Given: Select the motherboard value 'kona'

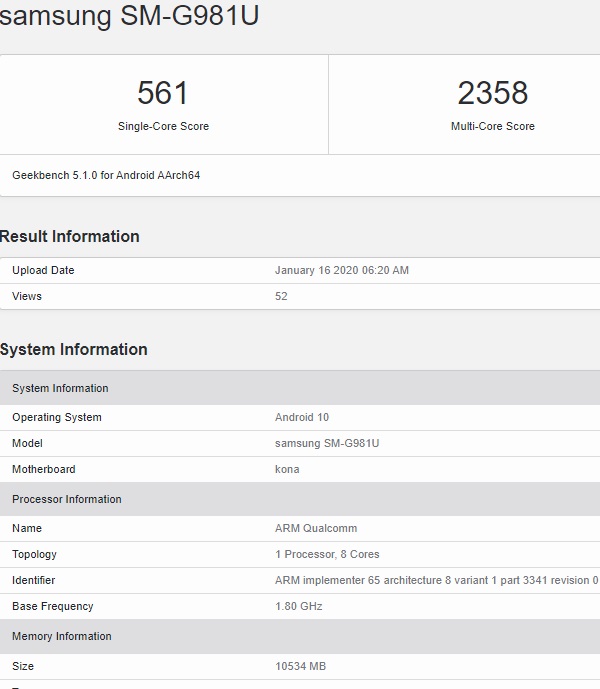Looking at the screenshot, I should coord(287,469).
